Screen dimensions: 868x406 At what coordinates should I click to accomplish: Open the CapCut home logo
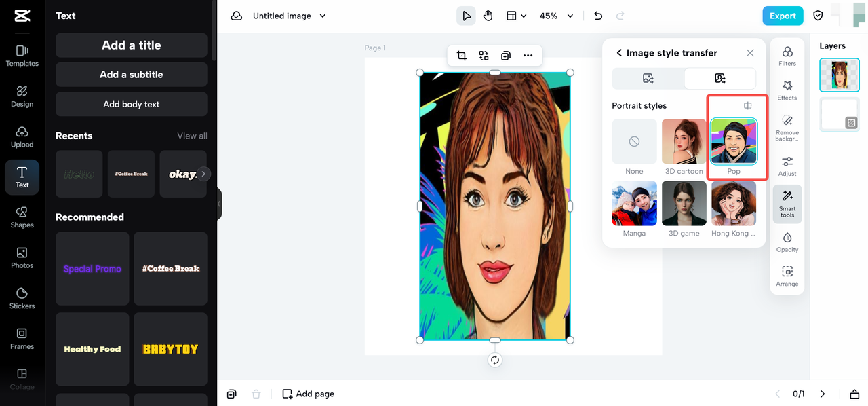22,16
